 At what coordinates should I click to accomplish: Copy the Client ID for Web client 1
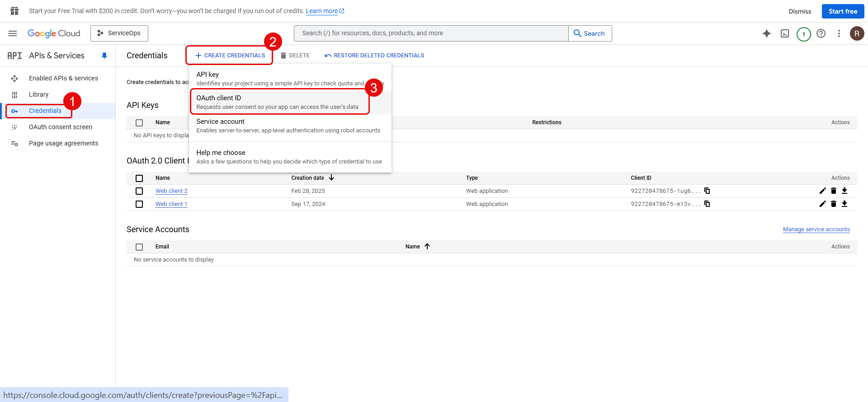pos(707,204)
